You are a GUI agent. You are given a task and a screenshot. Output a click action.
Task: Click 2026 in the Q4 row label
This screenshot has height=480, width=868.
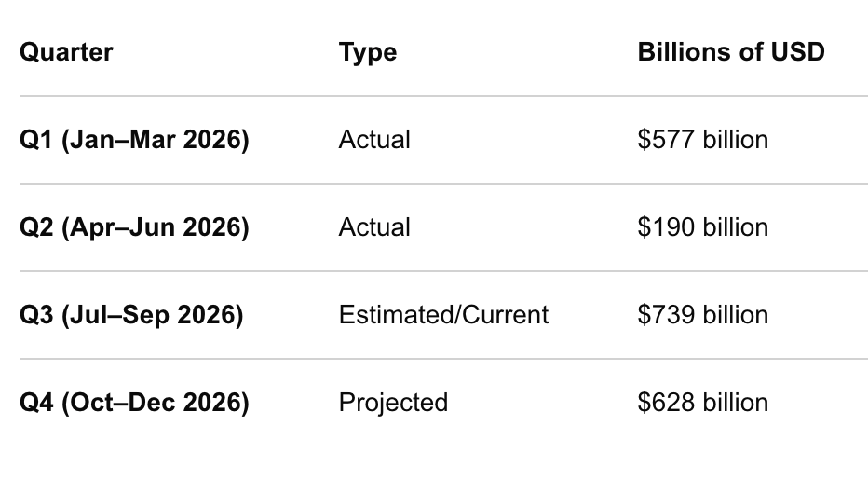tap(212, 403)
